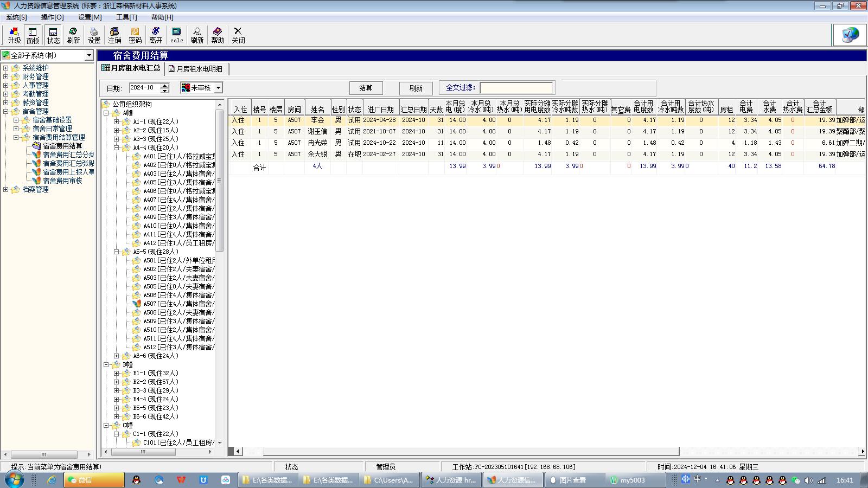Click the 升级 upgrade toolbar icon
Viewport: 868px width, 488px height.
(x=14, y=35)
